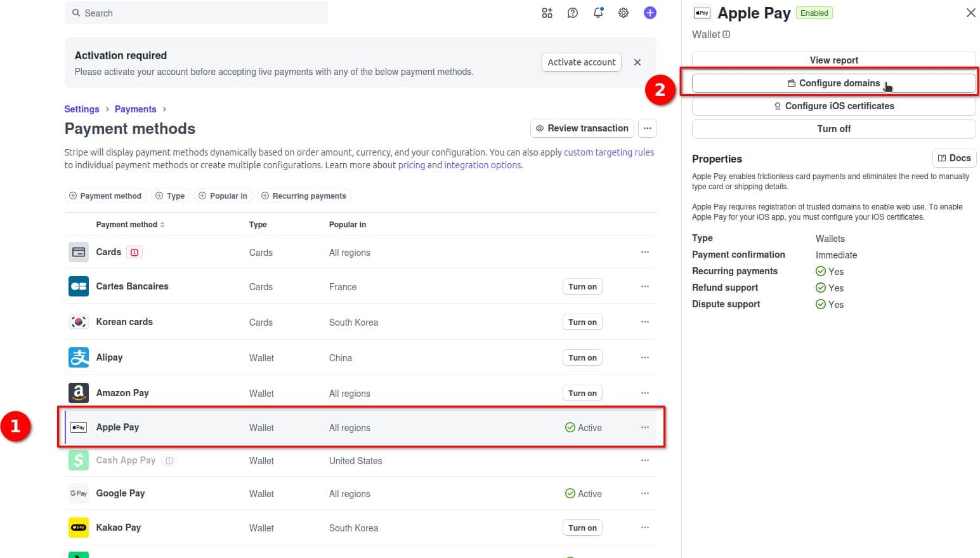Sort by Payment method column header
Viewport: 980px width, 558px height.
pyautogui.click(x=130, y=225)
